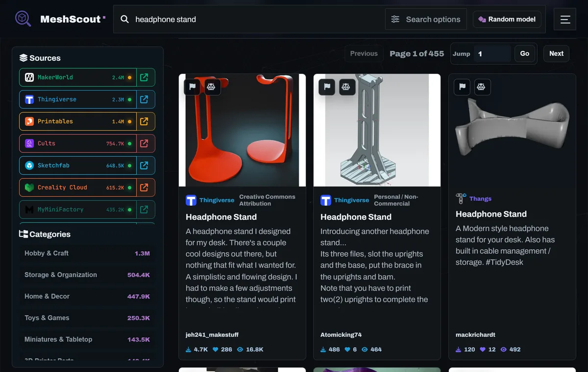Select Storage & Organization category
Screen dimensions: 588x372
coord(87,275)
